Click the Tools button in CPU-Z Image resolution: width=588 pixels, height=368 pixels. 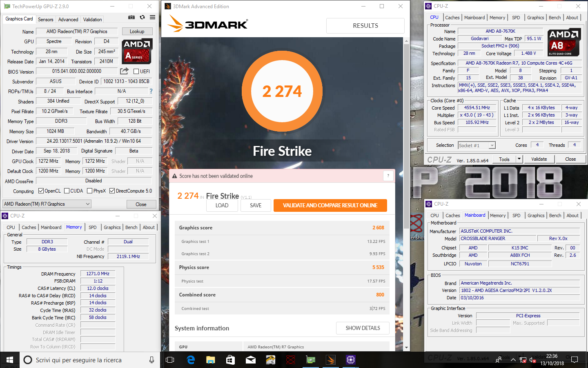pos(504,159)
